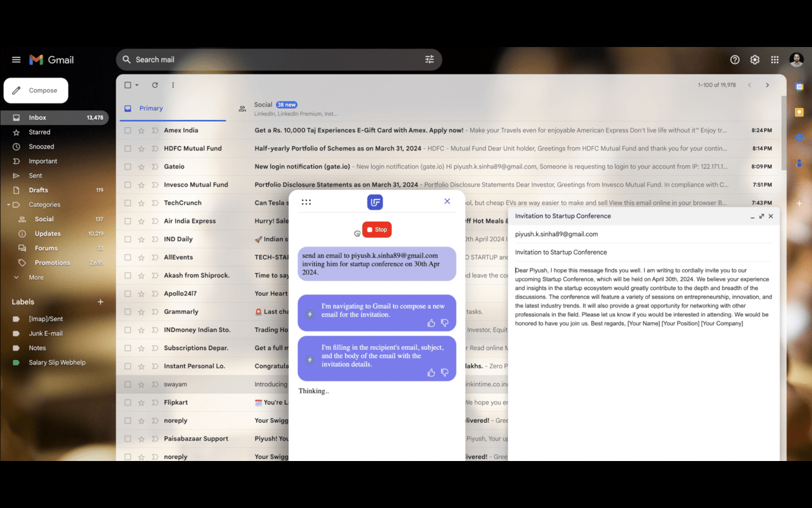Open the Google apps grid

(x=775, y=59)
